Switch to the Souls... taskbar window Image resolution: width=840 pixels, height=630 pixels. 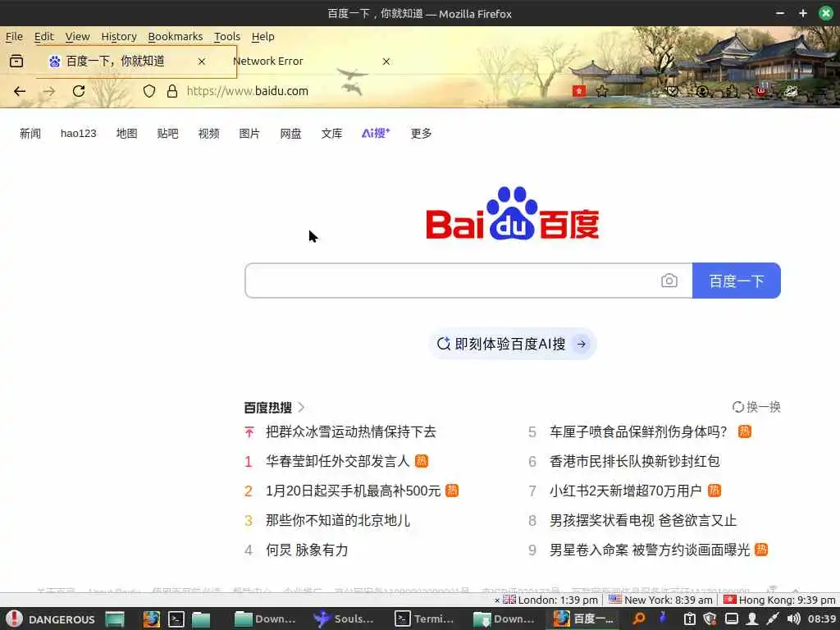click(x=344, y=619)
